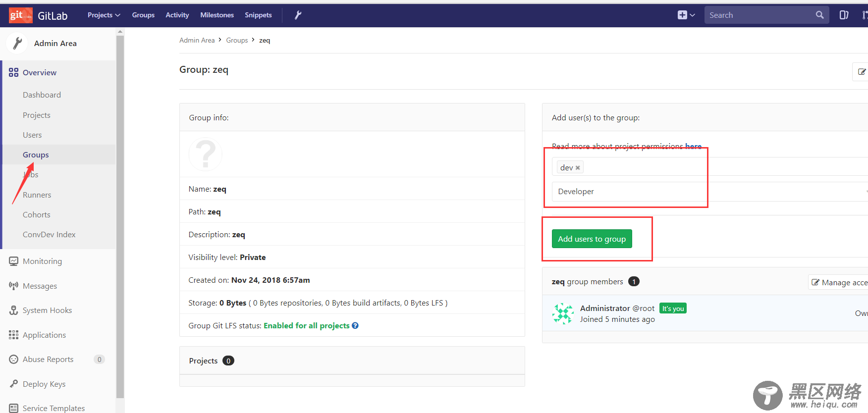868x413 pixels.
Task: Select Cohorts in the sidebar
Action: click(37, 214)
